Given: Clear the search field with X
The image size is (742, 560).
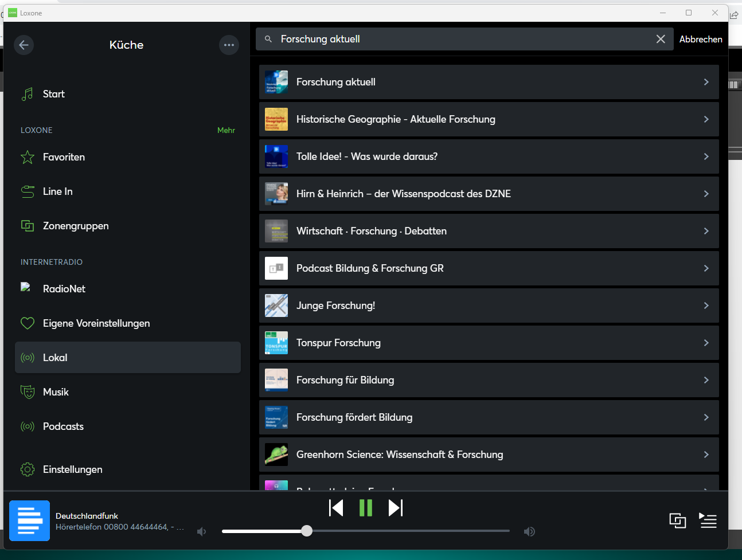Looking at the screenshot, I should click(661, 39).
